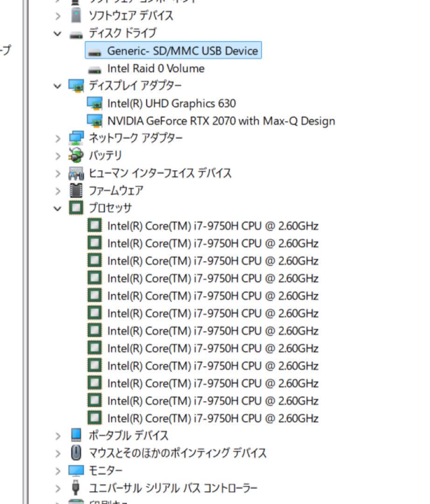Click the ディスク ドライブ drive icon
The height and width of the screenshot is (504, 430).
coord(76,35)
